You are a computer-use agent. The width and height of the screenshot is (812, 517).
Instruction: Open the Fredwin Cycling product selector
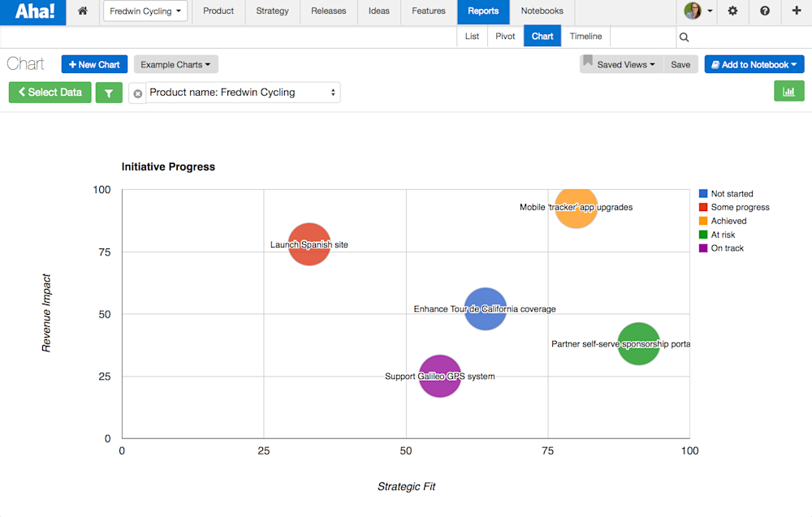point(145,11)
